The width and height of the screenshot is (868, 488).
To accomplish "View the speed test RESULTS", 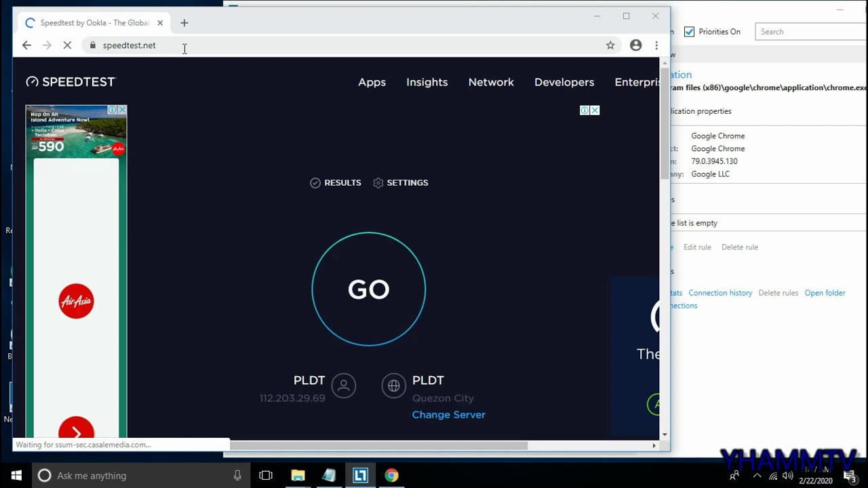I will point(336,182).
